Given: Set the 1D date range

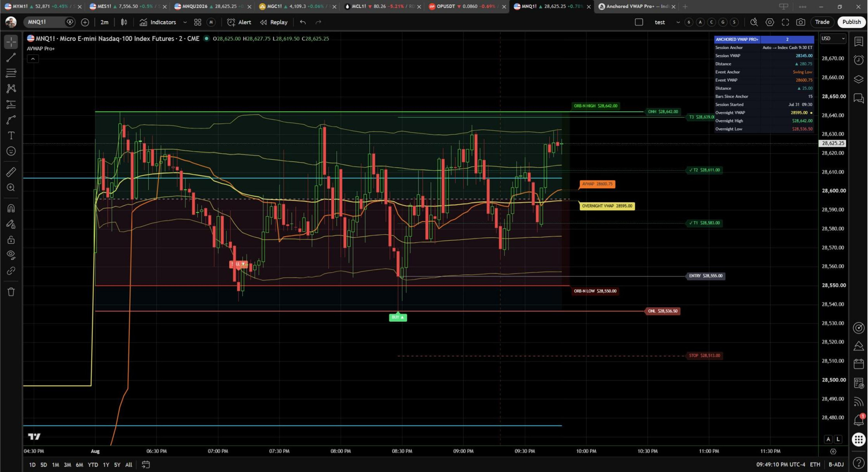Looking at the screenshot, I should [32, 465].
